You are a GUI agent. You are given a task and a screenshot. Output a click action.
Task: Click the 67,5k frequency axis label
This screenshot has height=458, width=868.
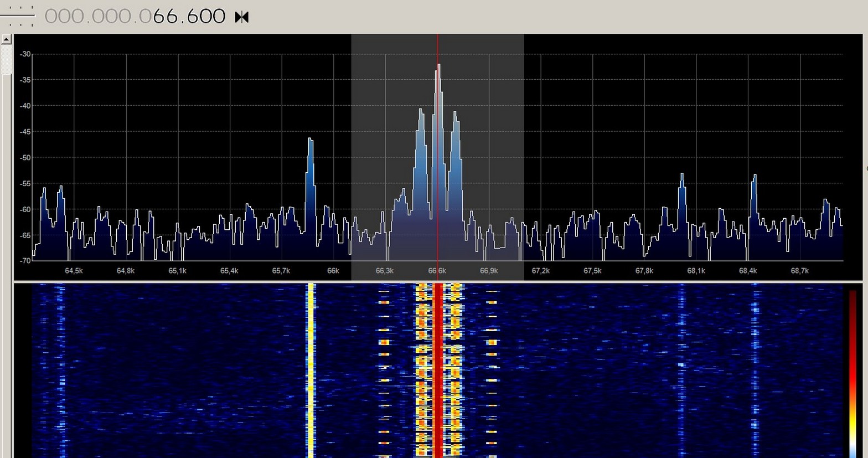(x=592, y=271)
